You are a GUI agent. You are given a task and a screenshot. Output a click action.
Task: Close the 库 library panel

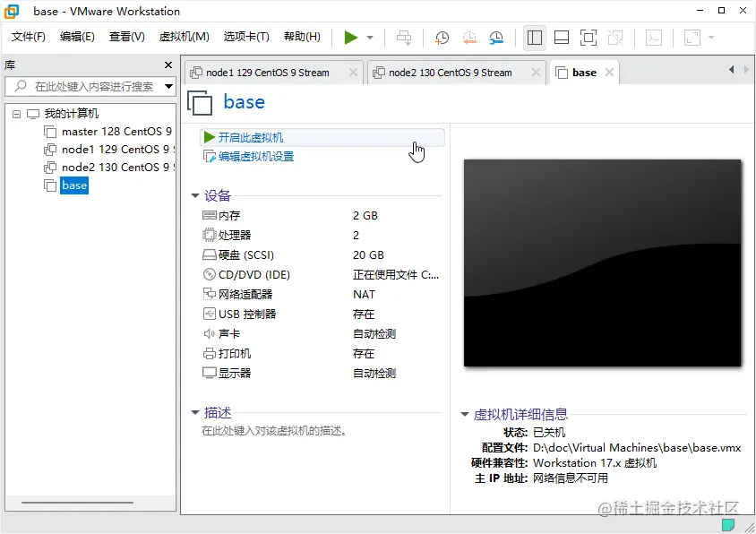(168, 65)
